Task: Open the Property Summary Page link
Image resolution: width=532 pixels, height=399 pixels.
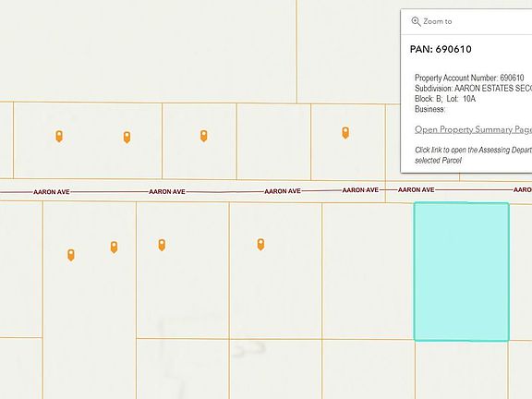Action: [x=473, y=129]
